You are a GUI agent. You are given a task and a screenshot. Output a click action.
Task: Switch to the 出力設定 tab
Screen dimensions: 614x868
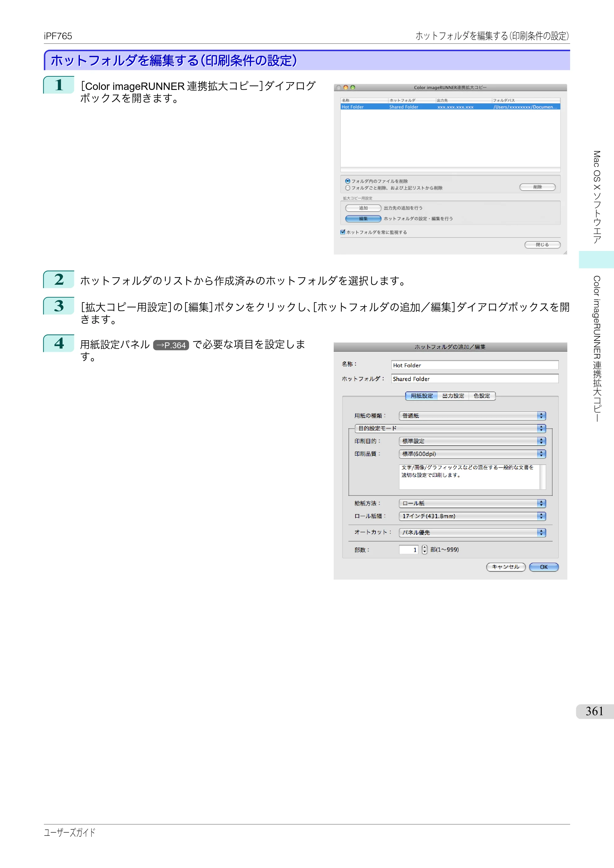453,396
